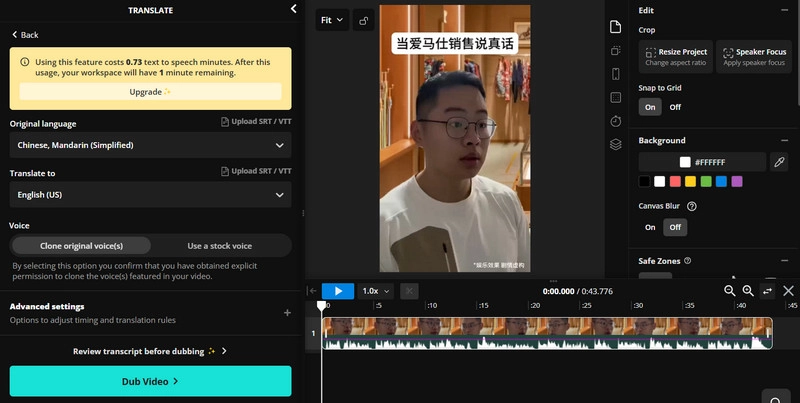800x403 pixels.
Task: Click the video preview canvas
Action: tap(455, 139)
